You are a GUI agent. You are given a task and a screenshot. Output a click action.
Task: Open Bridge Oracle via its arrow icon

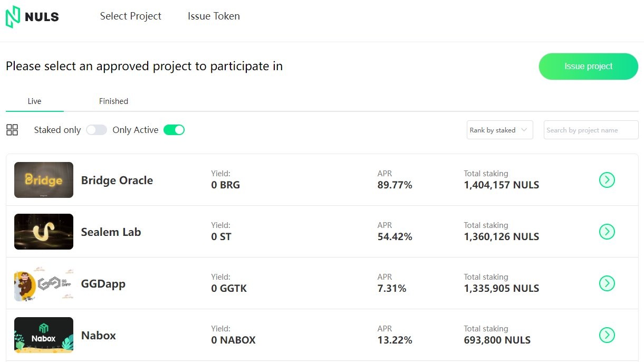[x=607, y=180]
